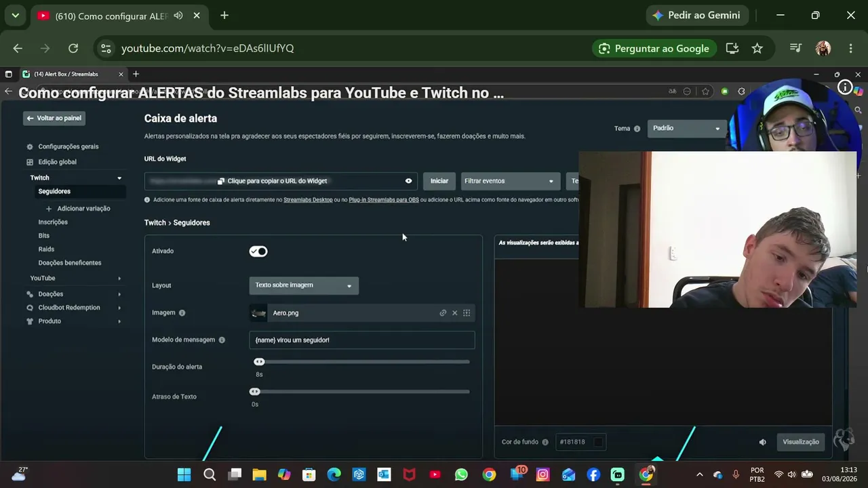Screen dimensions: 868x488
Task: Click the Modelo de mensagem text field
Action: (x=362, y=340)
